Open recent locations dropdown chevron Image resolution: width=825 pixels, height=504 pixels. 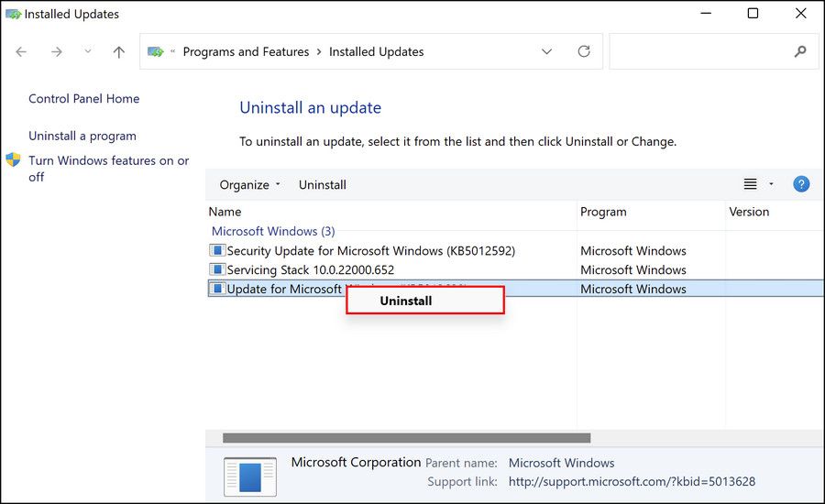(88, 51)
